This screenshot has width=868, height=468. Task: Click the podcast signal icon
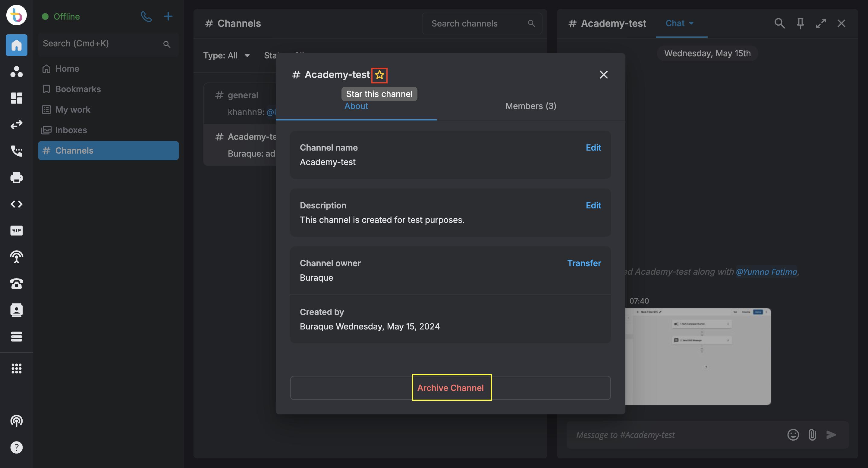point(17,421)
